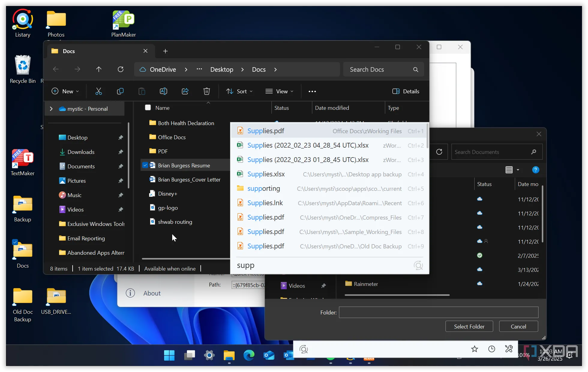Viewport: 588px width, 372px height.
Task: Go up one folder level
Action: 99,69
